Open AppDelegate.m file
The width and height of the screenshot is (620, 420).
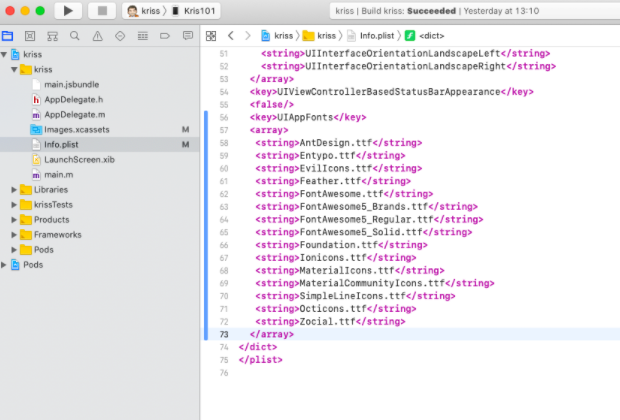[x=100, y=114]
